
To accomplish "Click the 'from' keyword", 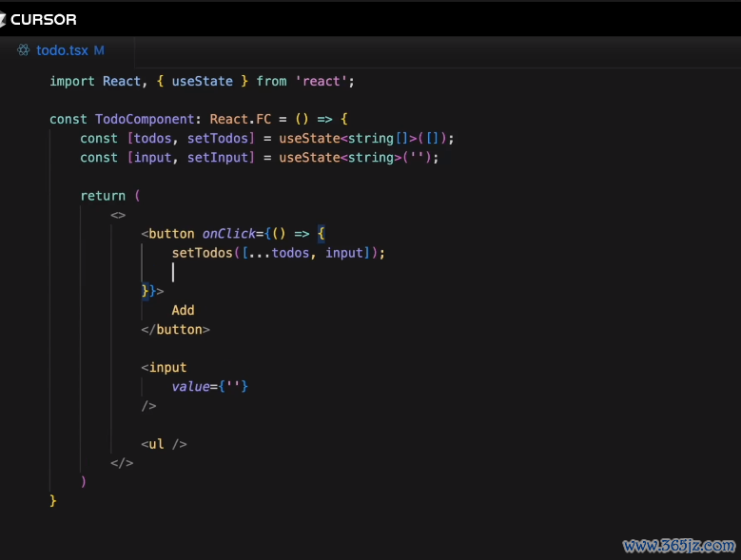I will (271, 81).
